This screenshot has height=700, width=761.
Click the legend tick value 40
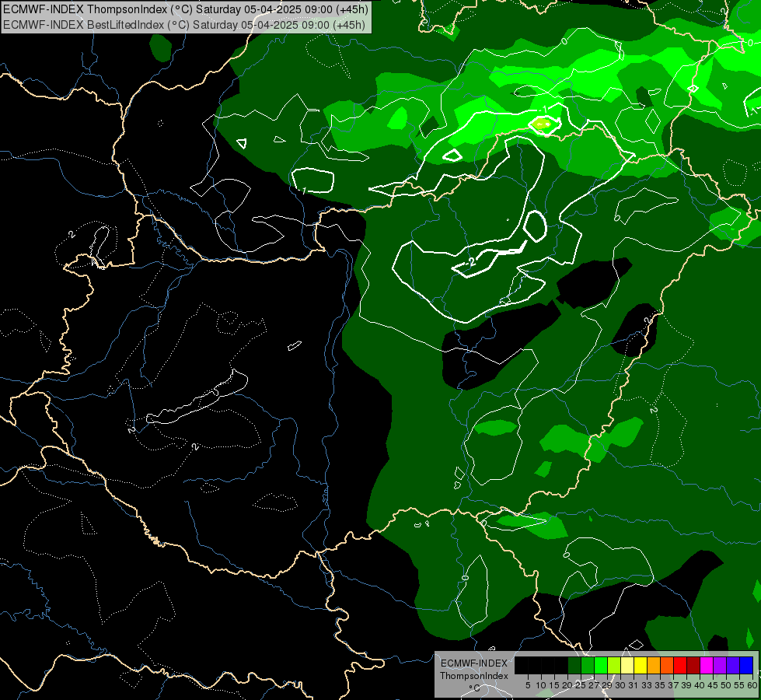pyautogui.click(x=700, y=685)
